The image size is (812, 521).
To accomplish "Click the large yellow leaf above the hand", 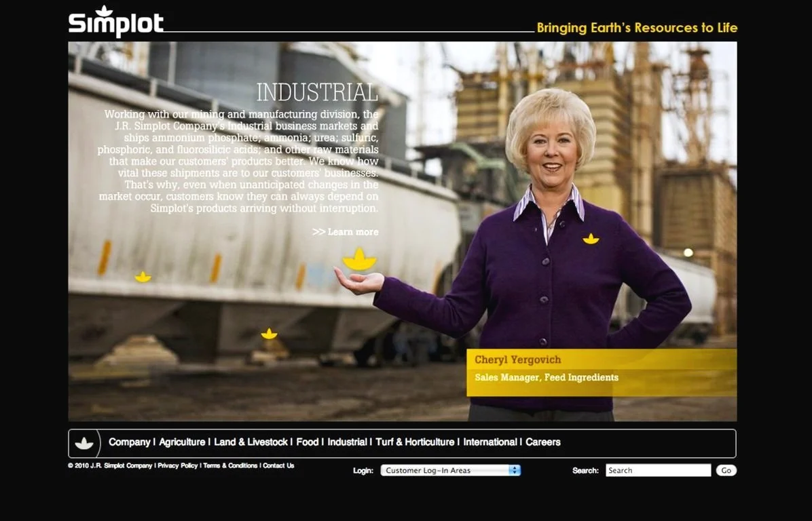I will click(359, 260).
